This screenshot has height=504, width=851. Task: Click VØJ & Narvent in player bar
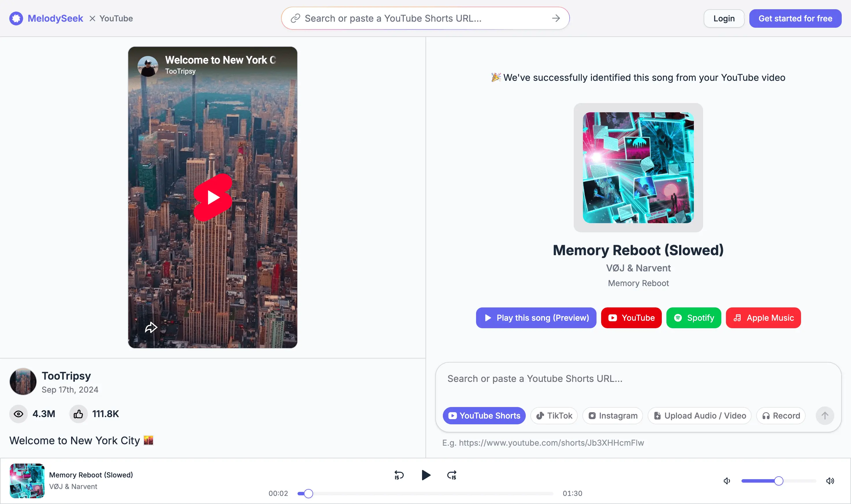tap(73, 486)
